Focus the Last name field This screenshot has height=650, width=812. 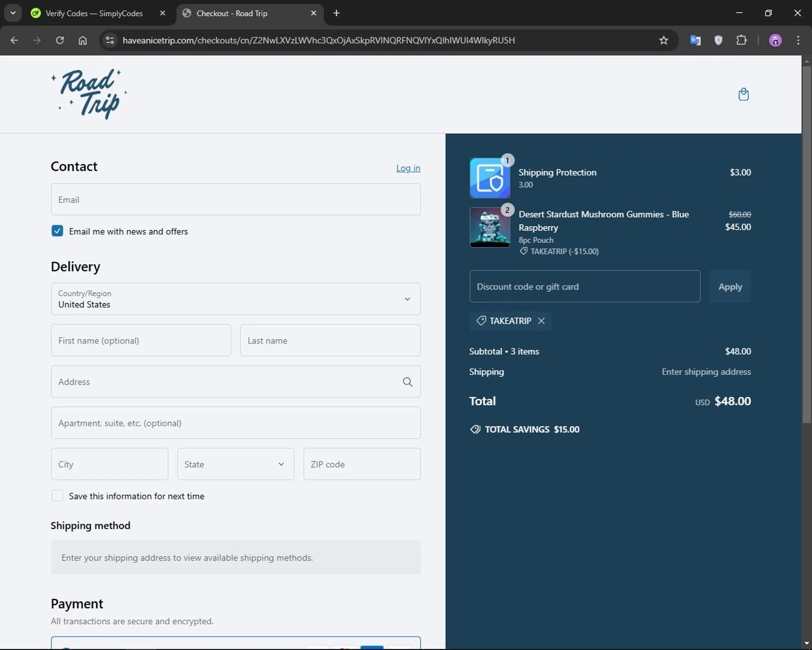[330, 340]
